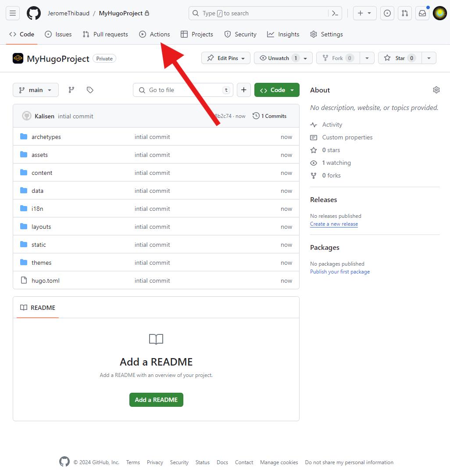View branches via branch icon
This screenshot has height=476, width=450.
(x=71, y=90)
